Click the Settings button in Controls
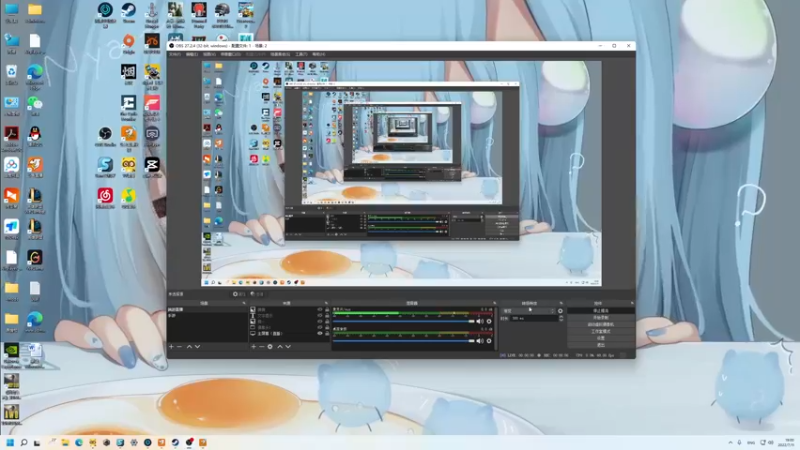Viewport: 800px width, 450px height. point(601,338)
